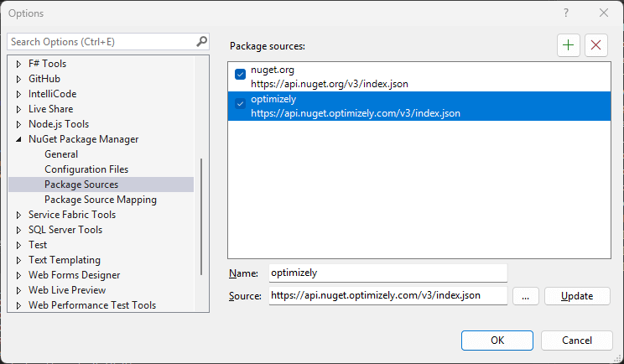This screenshot has width=624, height=364.
Task: Expand the F# Tools tree node
Action: 18,64
